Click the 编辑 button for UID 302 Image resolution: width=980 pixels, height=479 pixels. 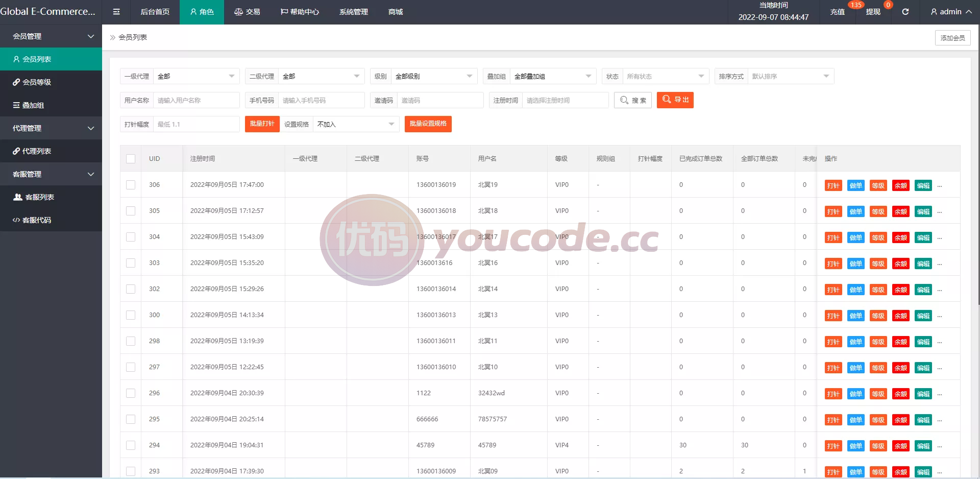pyautogui.click(x=923, y=290)
